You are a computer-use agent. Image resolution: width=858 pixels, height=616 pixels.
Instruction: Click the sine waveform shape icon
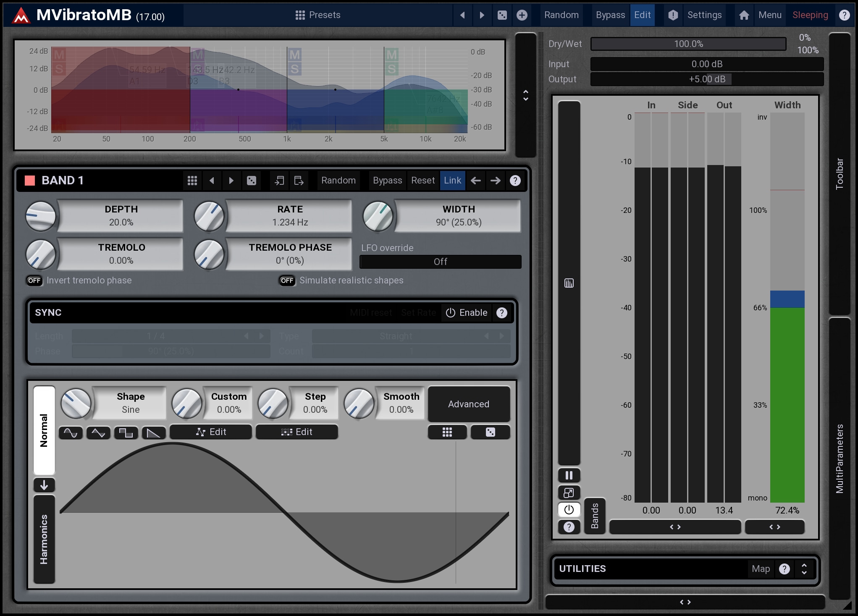coord(71,433)
